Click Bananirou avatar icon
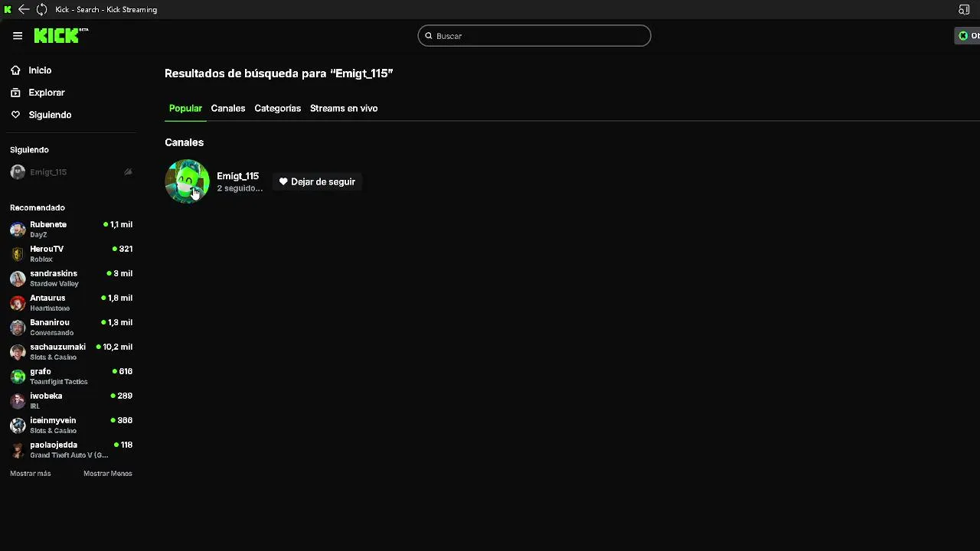The image size is (980, 551). point(18,328)
